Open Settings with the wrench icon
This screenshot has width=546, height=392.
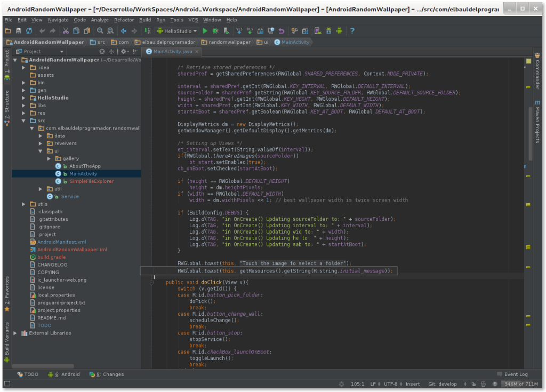[294, 31]
